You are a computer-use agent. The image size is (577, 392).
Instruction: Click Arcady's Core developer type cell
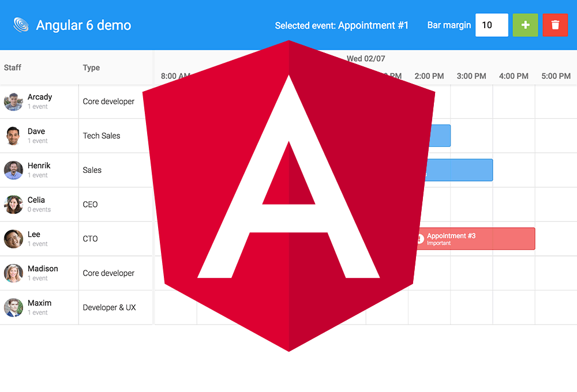pos(115,101)
